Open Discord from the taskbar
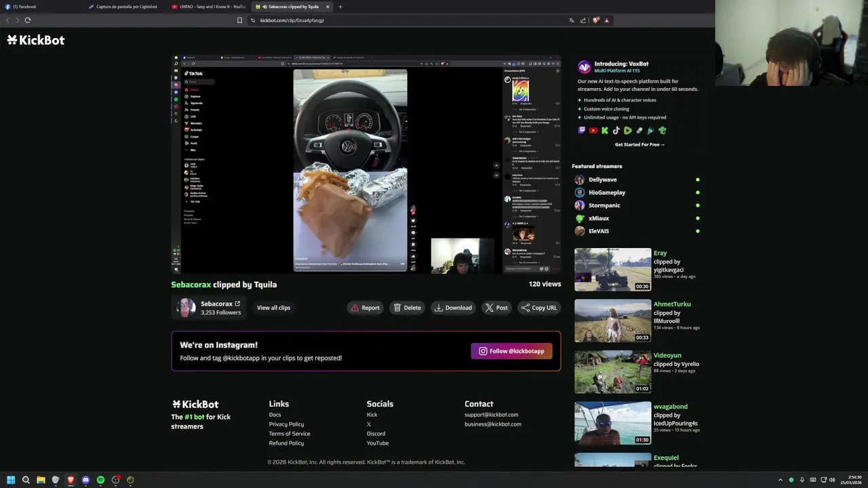Screen dimensions: 868x488 tap(85, 480)
